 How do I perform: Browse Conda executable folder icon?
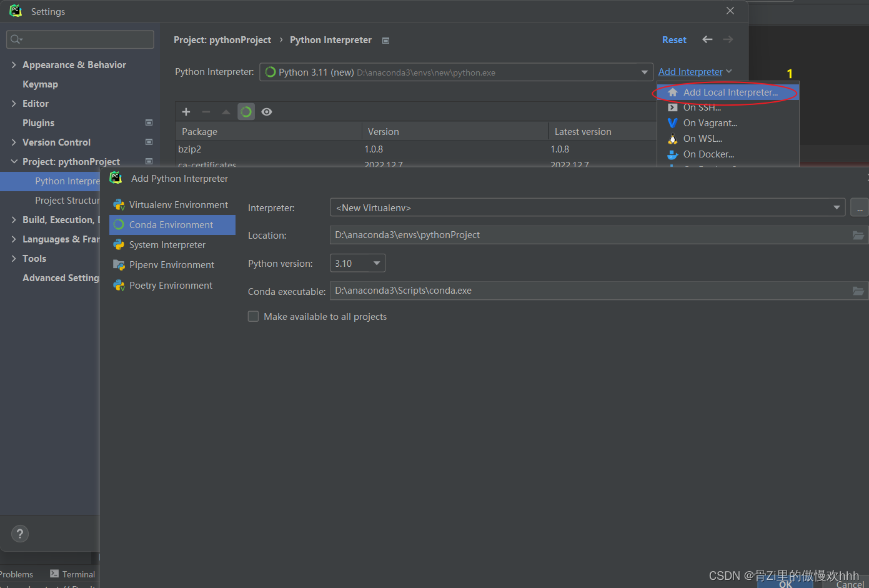858,291
